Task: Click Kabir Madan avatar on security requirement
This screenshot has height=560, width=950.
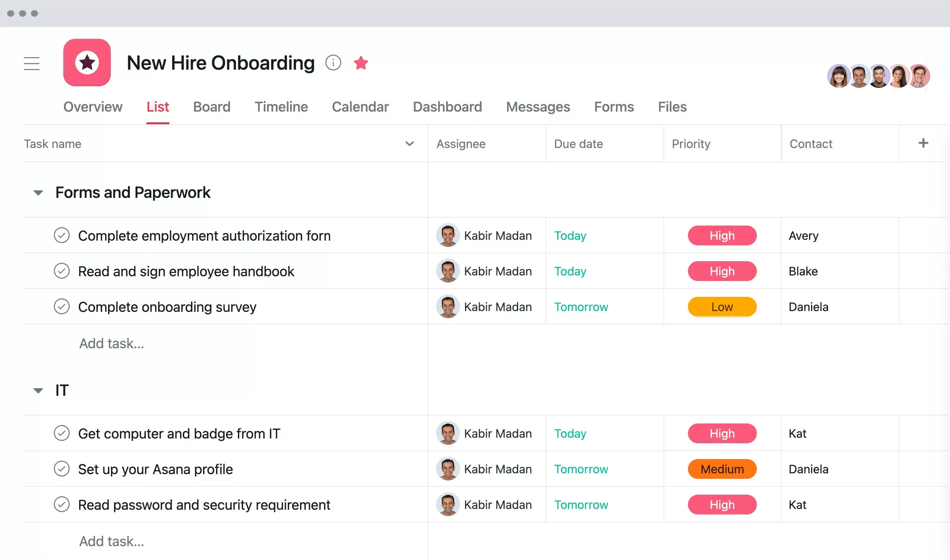Action: tap(447, 505)
